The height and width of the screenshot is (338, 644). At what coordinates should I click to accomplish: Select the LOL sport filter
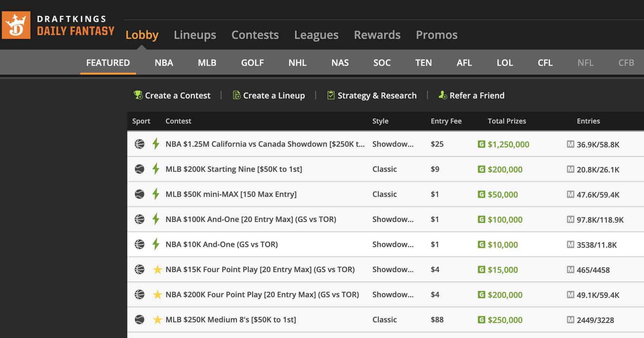click(x=505, y=63)
